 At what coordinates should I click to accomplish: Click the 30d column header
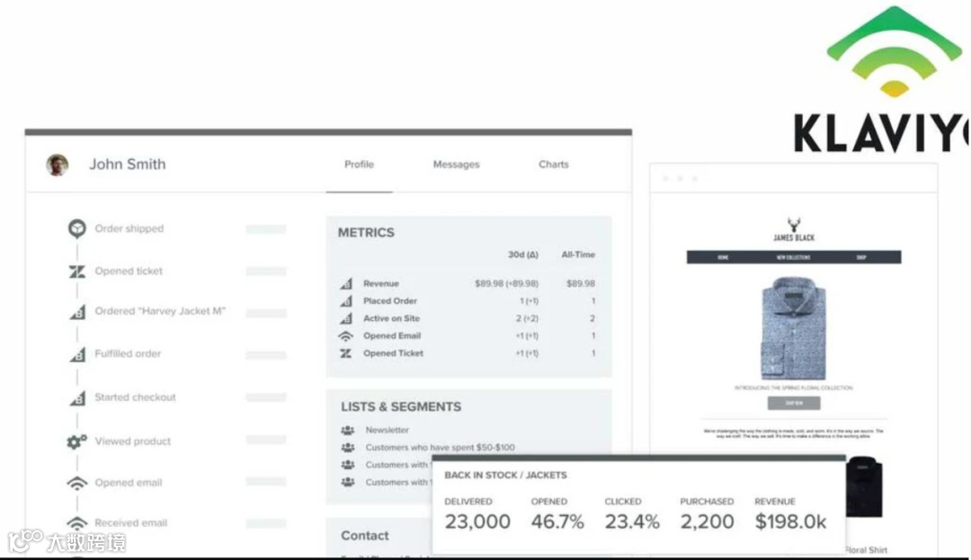(x=523, y=254)
